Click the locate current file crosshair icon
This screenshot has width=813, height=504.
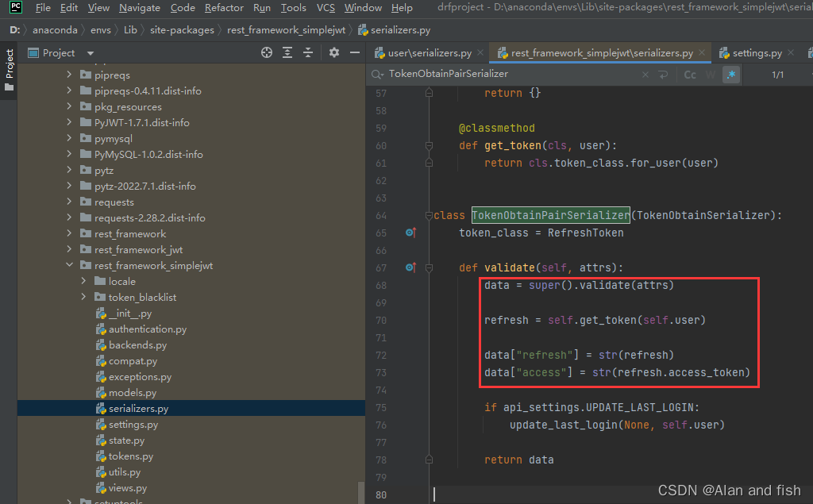267,52
